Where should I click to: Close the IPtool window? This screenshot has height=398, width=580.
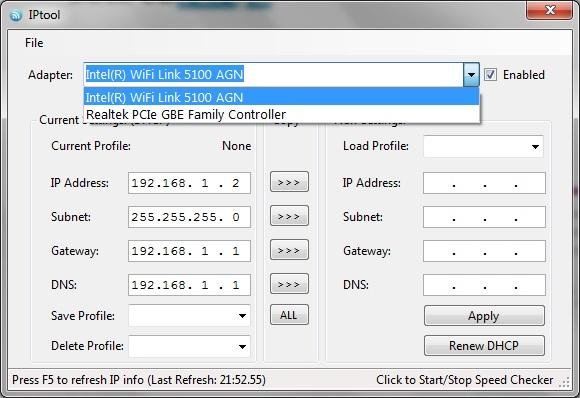click(550, 10)
